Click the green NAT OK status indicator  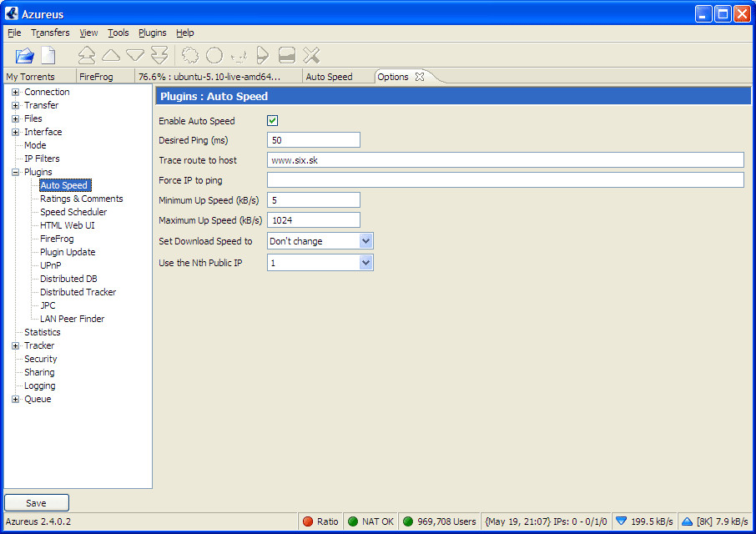[x=353, y=521]
